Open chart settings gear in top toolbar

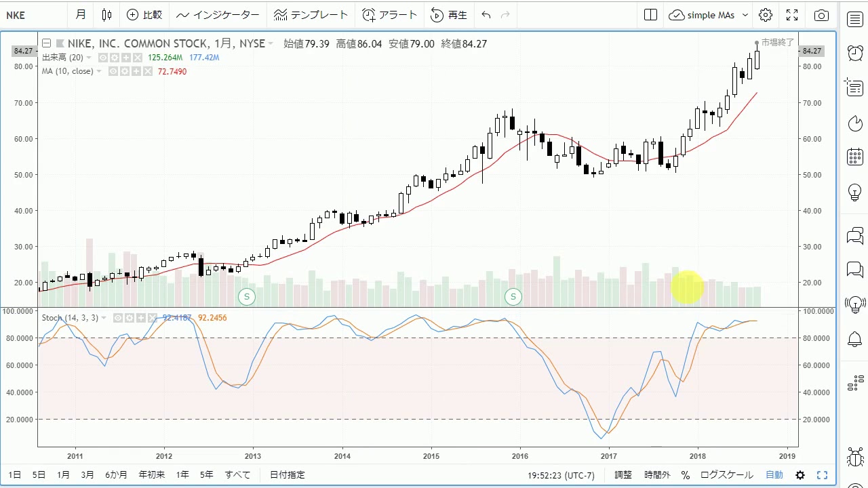pyautogui.click(x=766, y=15)
